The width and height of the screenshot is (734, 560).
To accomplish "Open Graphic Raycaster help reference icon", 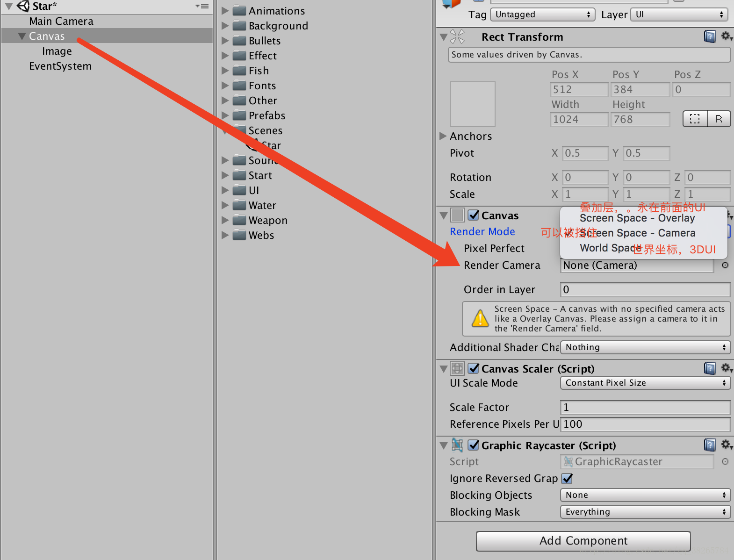I will pyautogui.click(x=710, y=445).
